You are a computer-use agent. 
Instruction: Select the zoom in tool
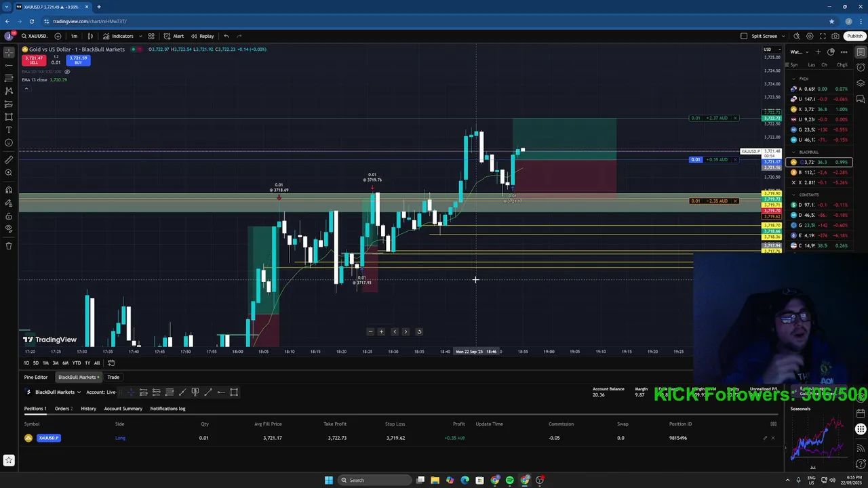pyautogui.click(x=9, y=173)
